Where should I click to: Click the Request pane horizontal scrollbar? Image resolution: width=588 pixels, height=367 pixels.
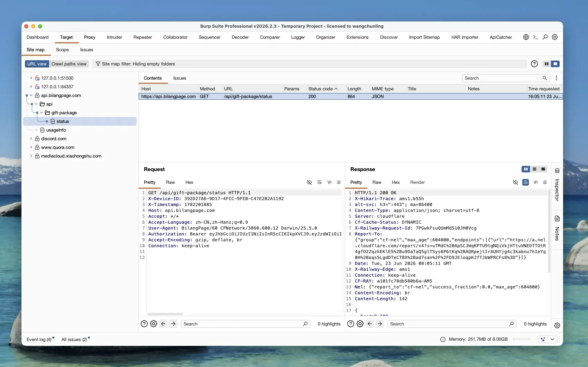[x=165, y=314]
